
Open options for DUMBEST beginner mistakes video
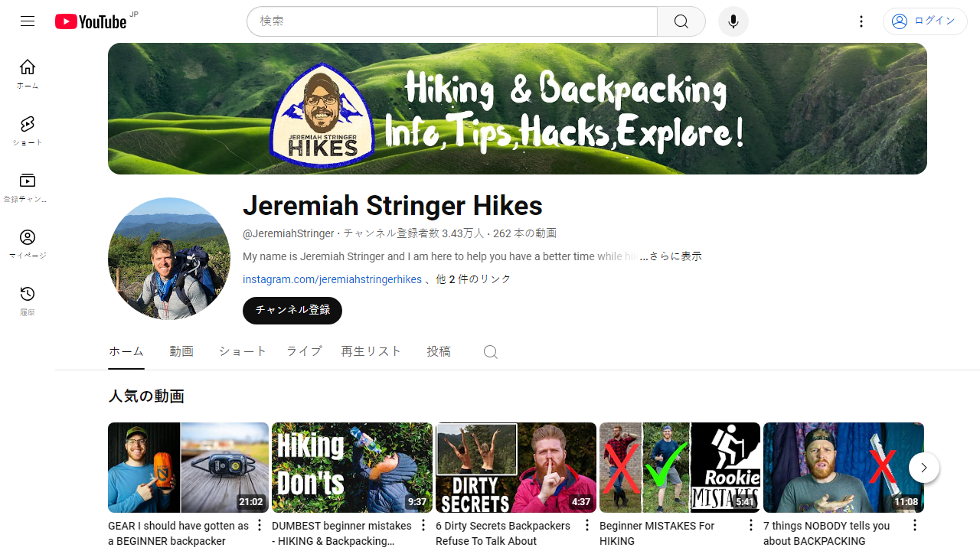[423, 525]
